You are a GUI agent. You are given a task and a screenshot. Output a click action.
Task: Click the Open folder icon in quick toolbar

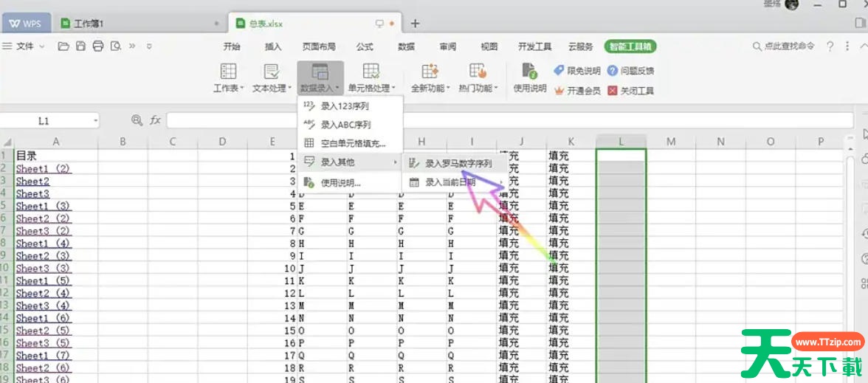coord(63,46)
